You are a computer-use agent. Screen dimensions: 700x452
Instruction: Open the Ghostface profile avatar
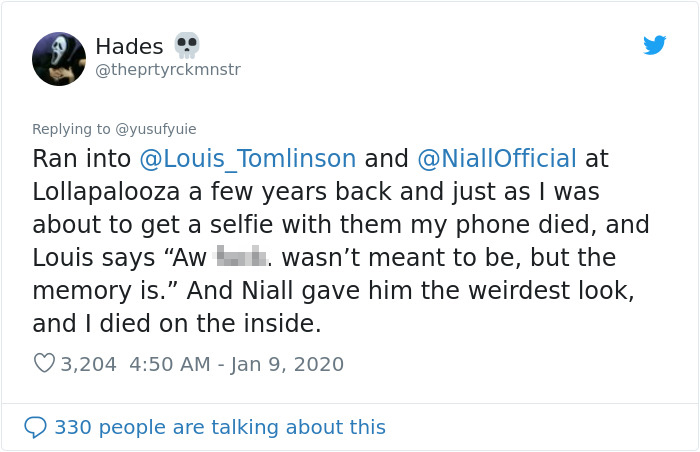[59, 58]
